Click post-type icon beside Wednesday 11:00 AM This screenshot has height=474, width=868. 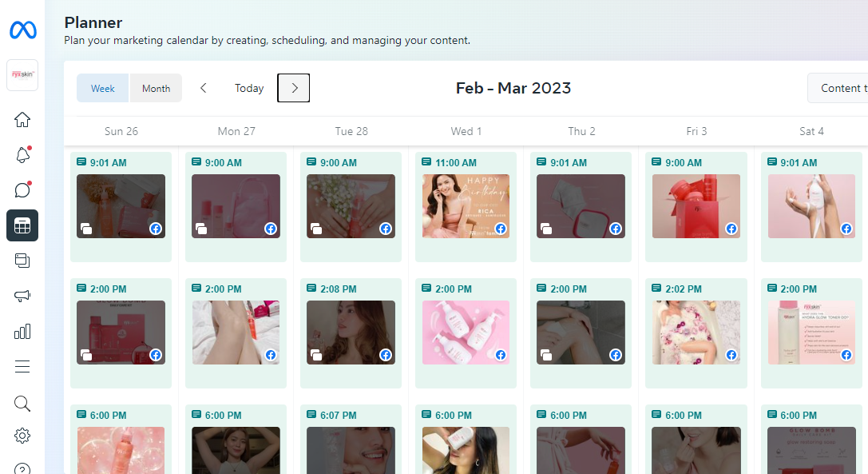[426, 162]
